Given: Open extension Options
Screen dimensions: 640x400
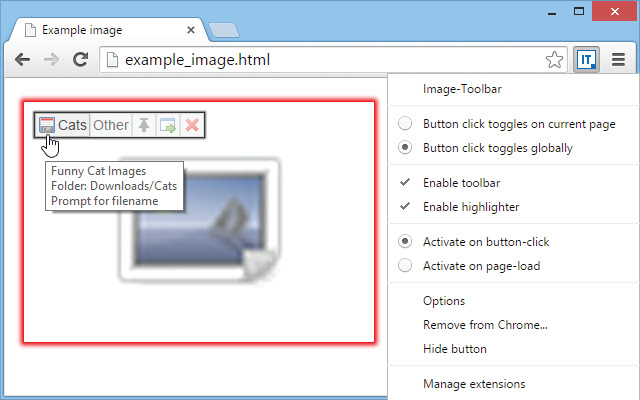Looking at the screenshot, I should [514, 301].
